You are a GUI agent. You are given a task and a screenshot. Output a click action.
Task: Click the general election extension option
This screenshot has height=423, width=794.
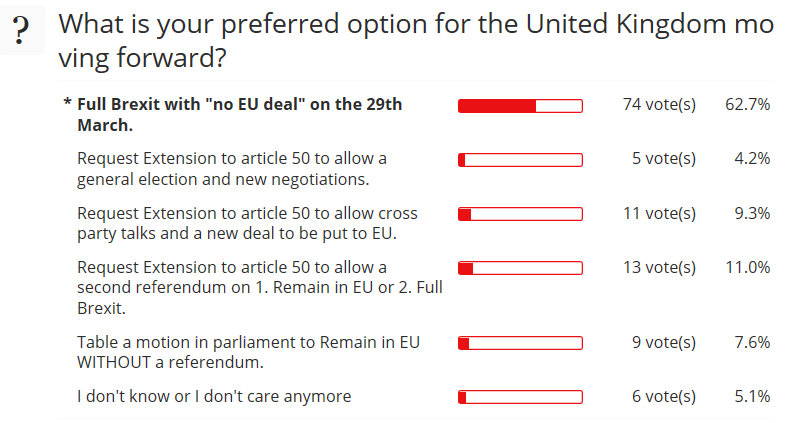click(x=232, y=169)
